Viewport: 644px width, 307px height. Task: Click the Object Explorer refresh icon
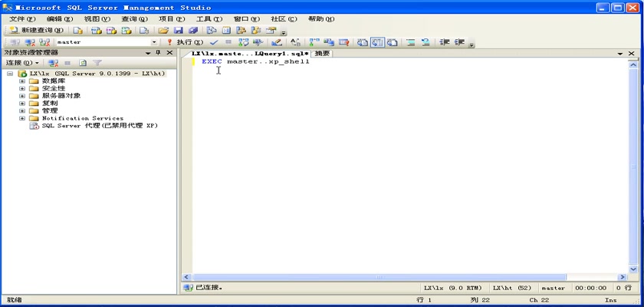click(x=83, y=63)
